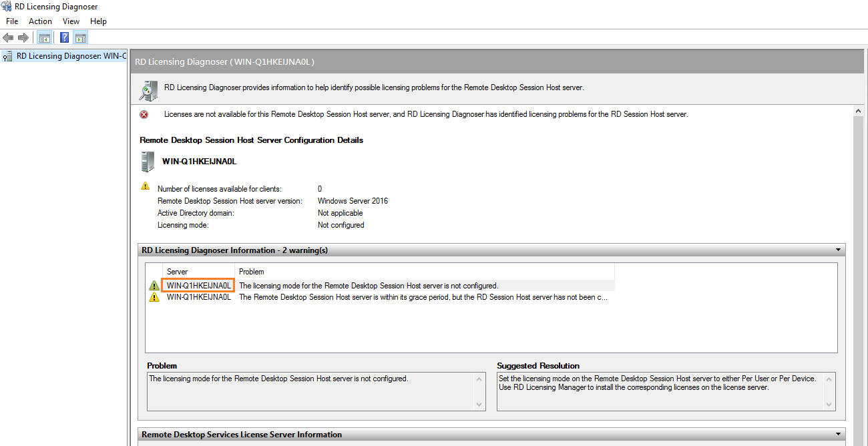Select RD Licensing Diagnoser node in tree
The height and width of the screenshot is (446, 868).
pyautogui.click(x=71, y=57)
